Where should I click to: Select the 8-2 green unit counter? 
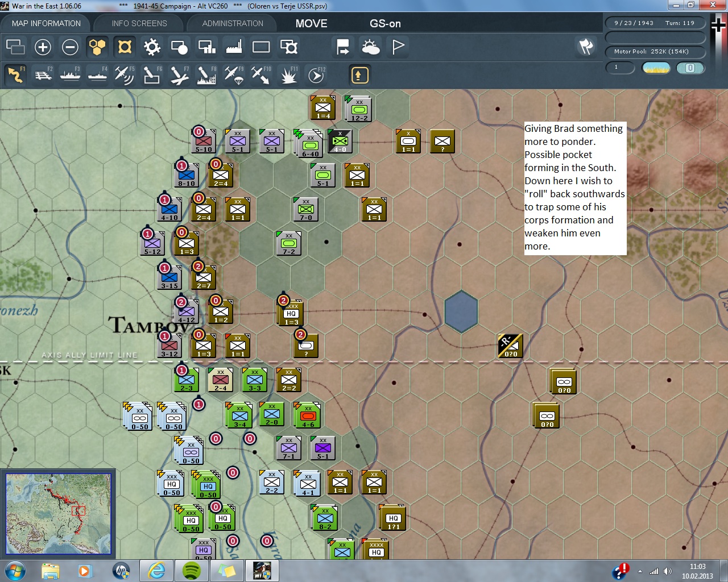point(325,518)
